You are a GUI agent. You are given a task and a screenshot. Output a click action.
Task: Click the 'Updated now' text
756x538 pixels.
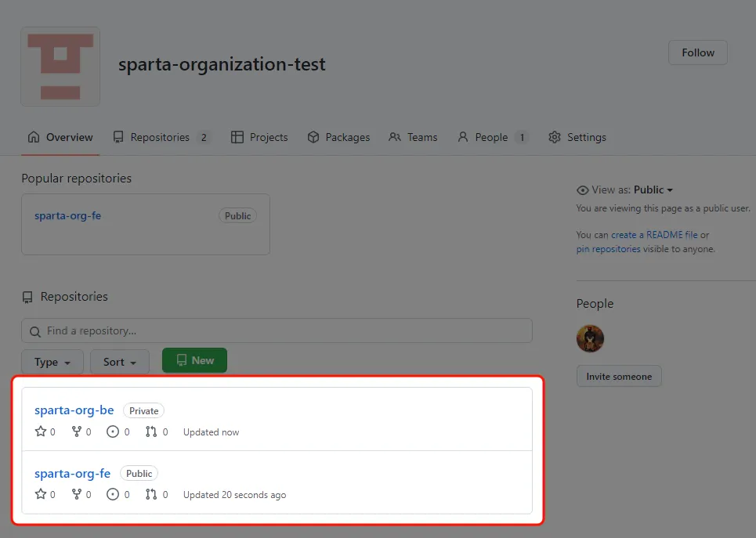pos(212,432)
